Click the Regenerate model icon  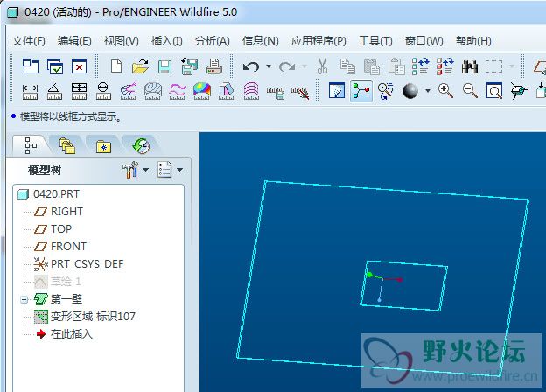(420, 66)
